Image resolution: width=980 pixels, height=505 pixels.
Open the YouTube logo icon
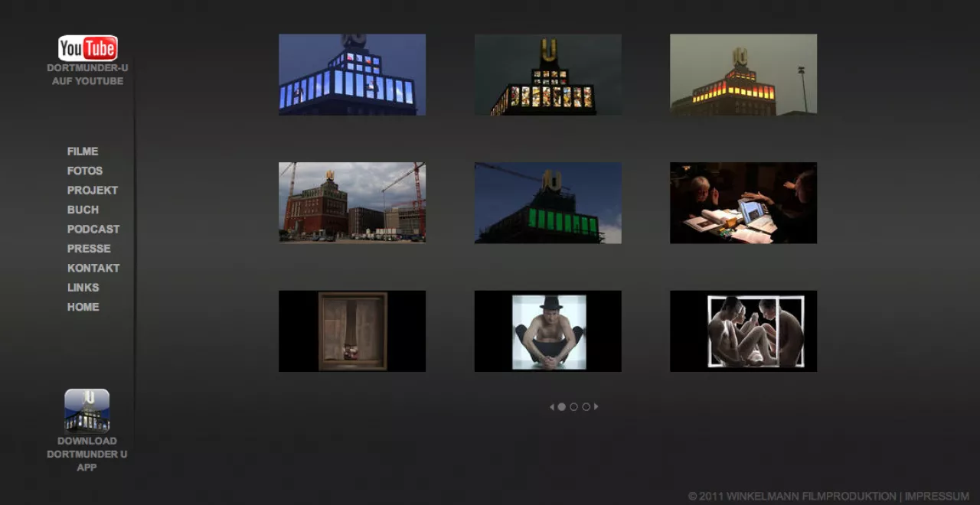[87, 48]
